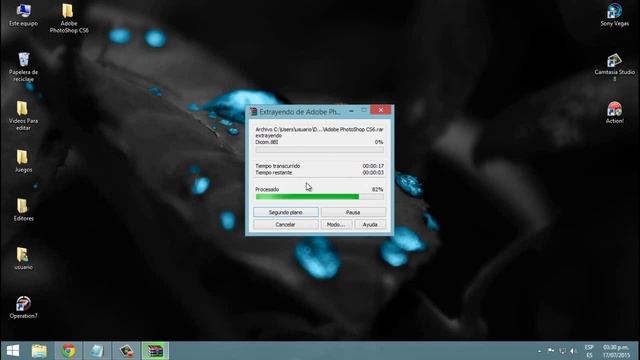Screen dimensions: 640x360
Task: Open the volume speaker tray icon
Action: pos(573,351)
